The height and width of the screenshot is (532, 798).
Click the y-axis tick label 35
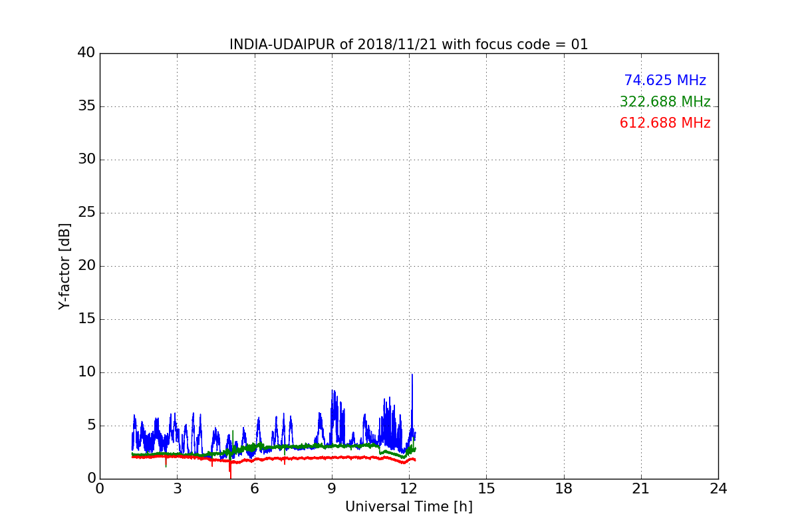pyautogui.click(x=86, y=106)
